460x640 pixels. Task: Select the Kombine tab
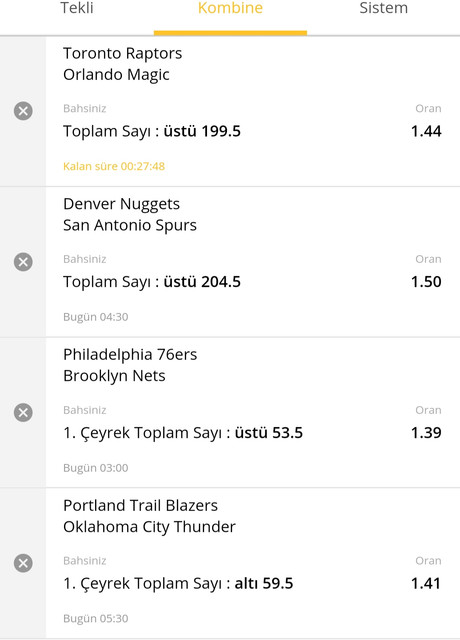pos(230,8)
